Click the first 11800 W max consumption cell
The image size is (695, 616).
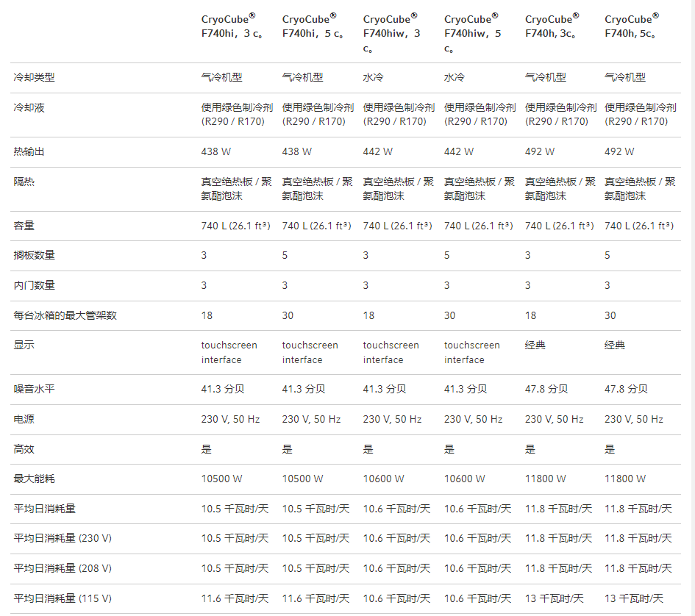(545, 479)
